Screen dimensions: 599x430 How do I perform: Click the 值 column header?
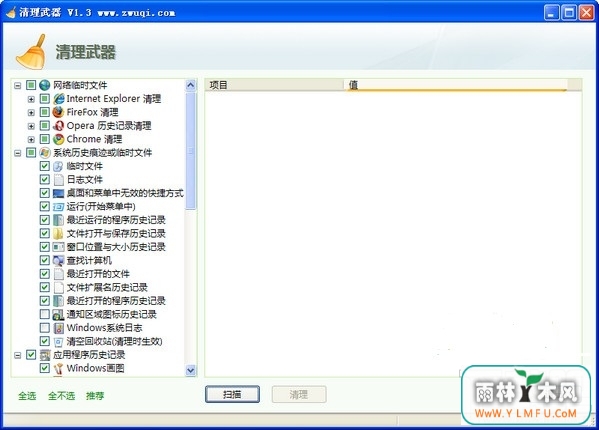tap(455, 85)
